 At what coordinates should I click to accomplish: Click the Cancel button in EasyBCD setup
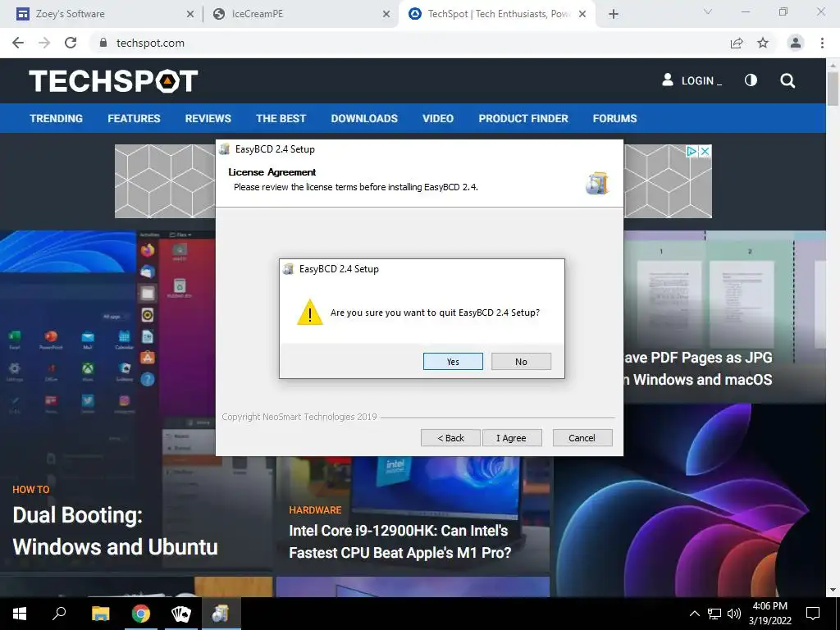point(582,438)
